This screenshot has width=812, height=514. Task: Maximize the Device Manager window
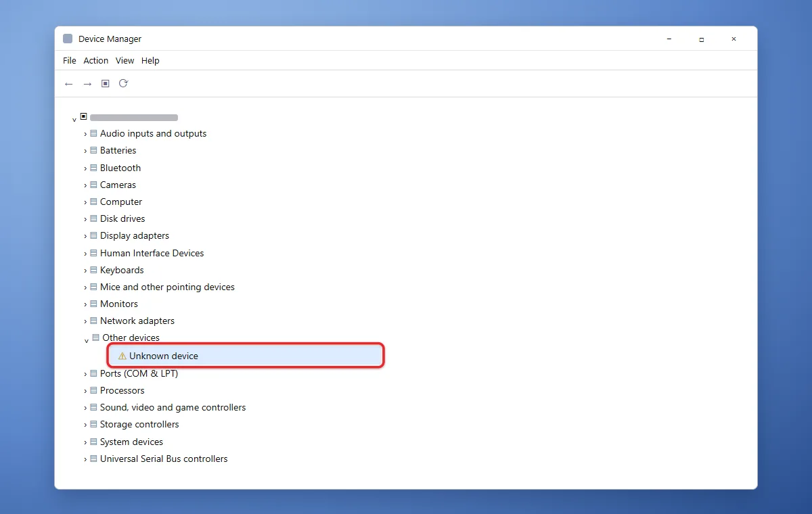click(x=702, y=39)
